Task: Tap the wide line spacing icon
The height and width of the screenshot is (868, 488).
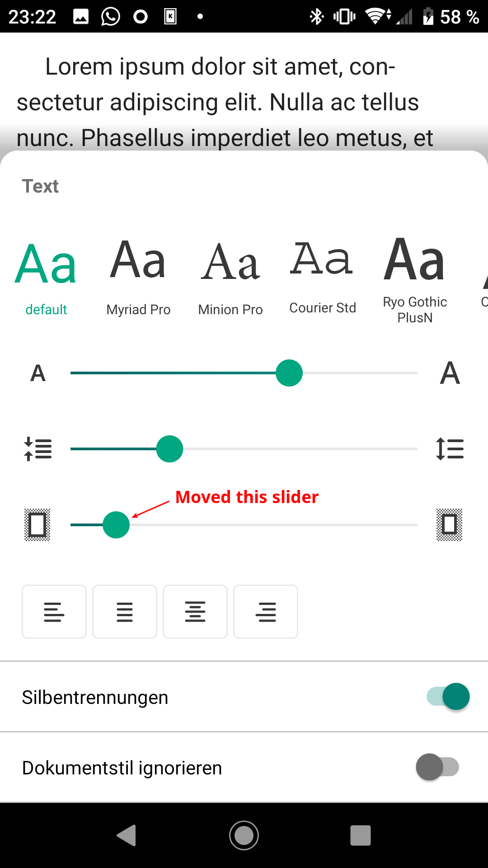Action: coord(450,449)
